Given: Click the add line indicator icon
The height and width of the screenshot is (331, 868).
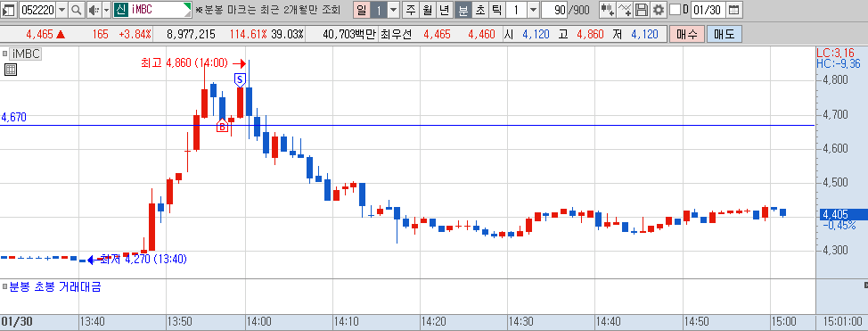Looking at the screenshot, I should click(x=625, y=10).
